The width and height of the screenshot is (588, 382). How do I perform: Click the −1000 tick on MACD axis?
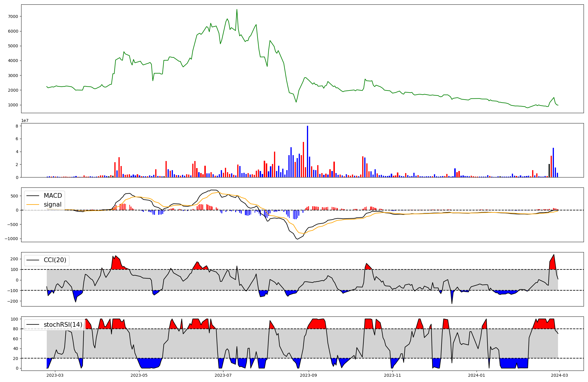tap(11, 239)
